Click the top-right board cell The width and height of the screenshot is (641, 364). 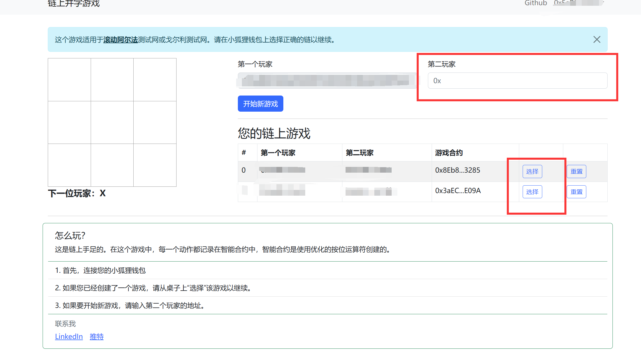click(155, 80)
